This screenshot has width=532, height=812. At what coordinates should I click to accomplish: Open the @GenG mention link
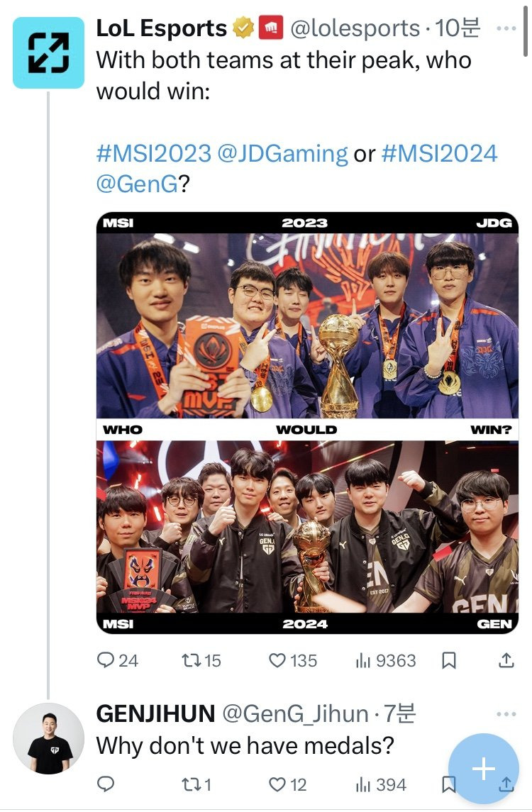click(x=138, y=184)
